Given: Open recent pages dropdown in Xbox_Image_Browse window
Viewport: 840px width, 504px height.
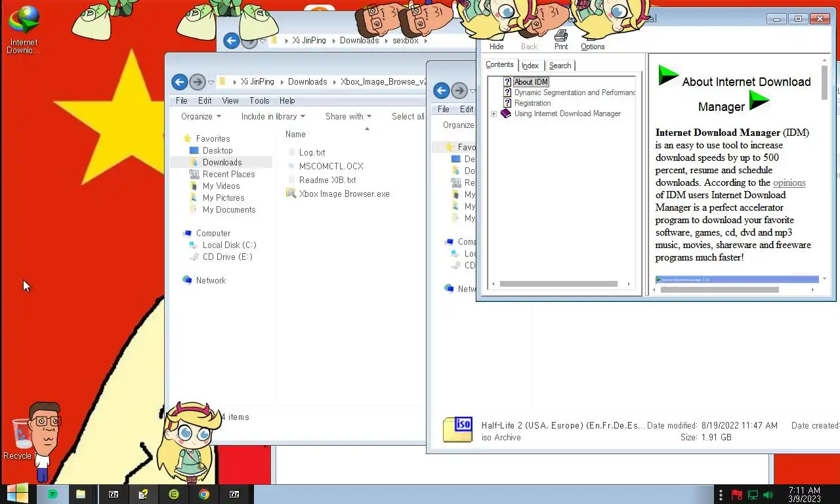Looking at the screenshot, I should click(x=211, y=83).
